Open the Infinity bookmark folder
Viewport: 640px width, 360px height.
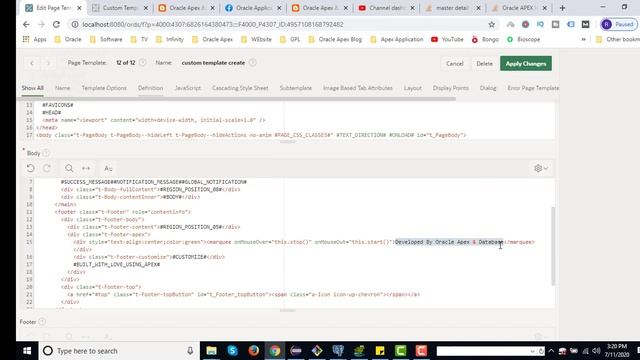(x=170, y=39)
